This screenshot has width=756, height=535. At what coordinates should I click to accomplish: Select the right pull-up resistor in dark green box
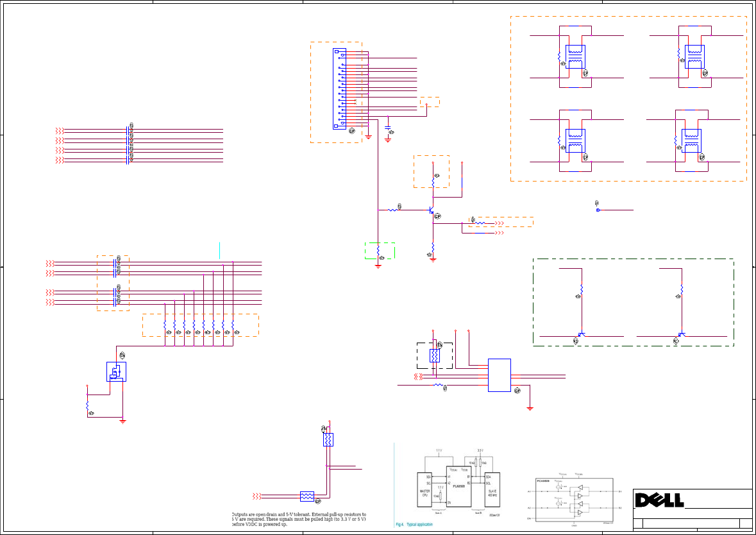coord(681,289)
